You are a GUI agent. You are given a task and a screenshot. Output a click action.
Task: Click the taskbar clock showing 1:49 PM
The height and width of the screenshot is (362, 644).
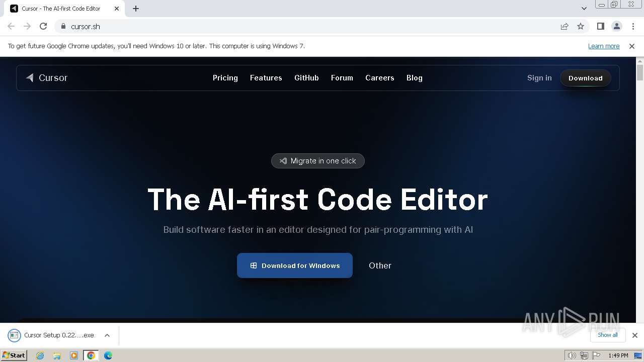(x=618, y=355)
